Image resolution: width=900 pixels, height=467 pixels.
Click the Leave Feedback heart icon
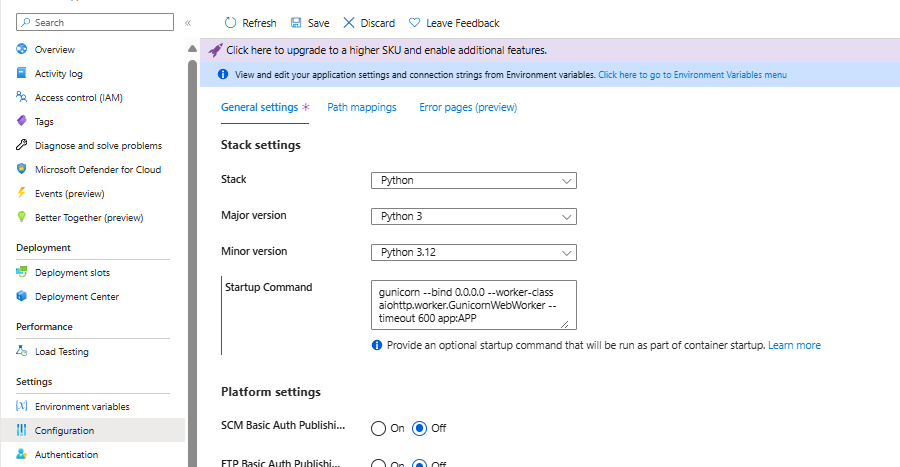[414, 22]
